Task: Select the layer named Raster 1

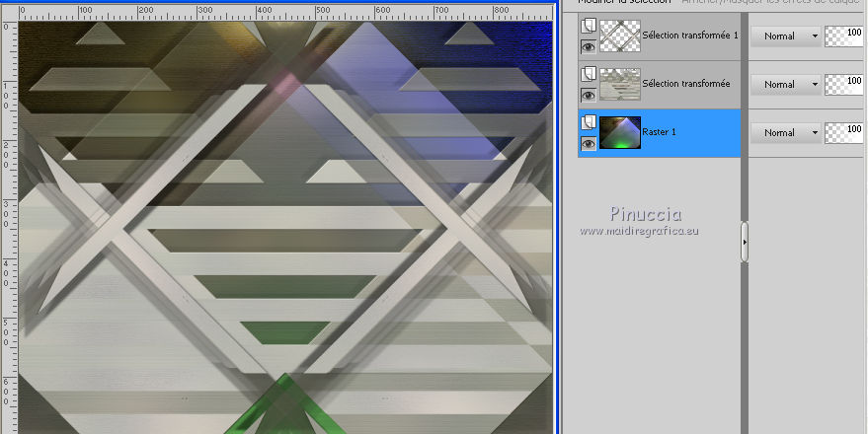Action: coord(659,132)
